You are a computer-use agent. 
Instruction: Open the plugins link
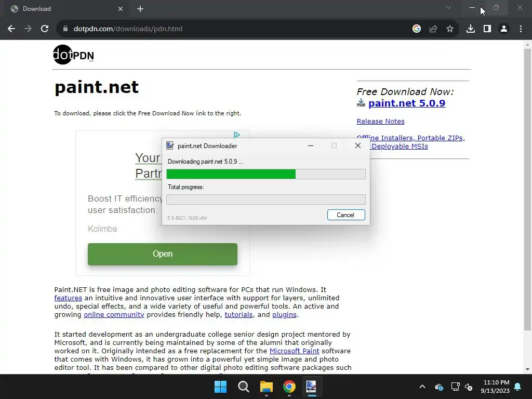[284, 314]
